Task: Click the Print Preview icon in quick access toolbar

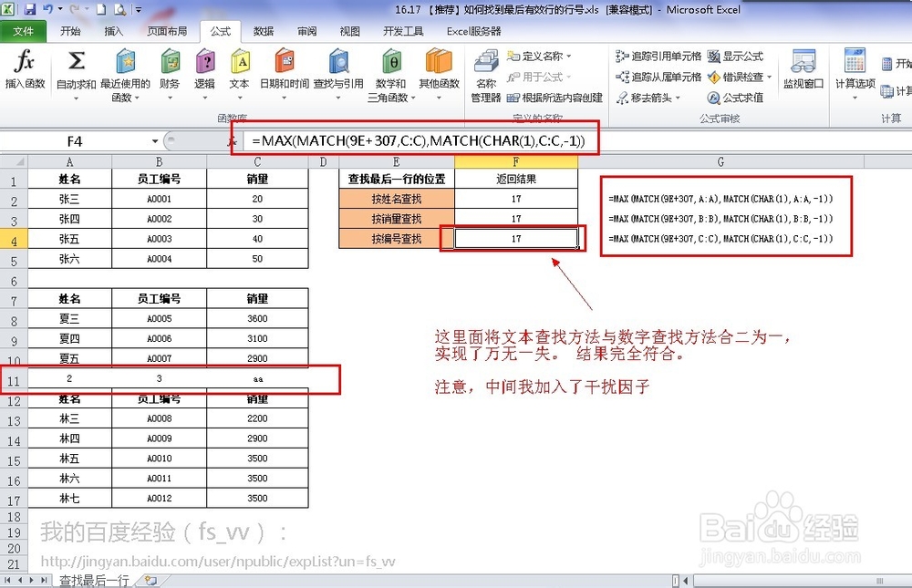Action: [119, 9]
